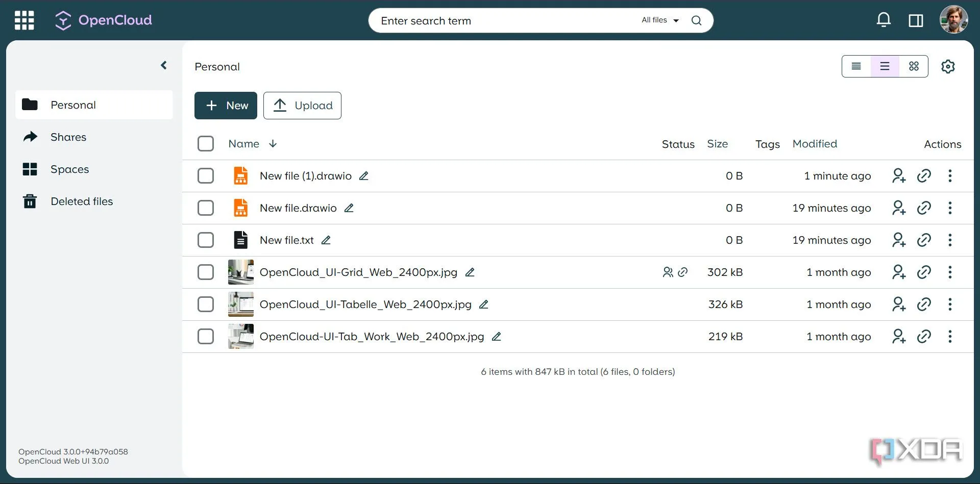Viewport: 980px width, 484px height.
Task: Open view options gear icon
Action: (948, 66)
